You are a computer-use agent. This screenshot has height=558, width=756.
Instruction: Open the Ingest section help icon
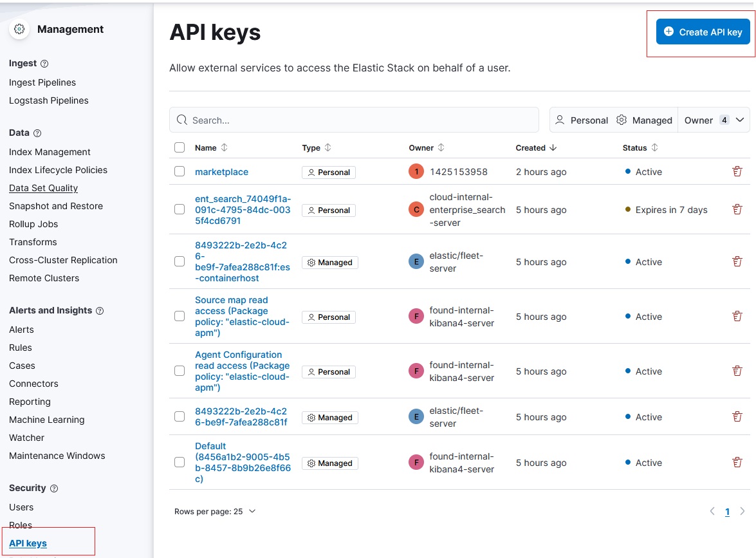tap(44, 63)
